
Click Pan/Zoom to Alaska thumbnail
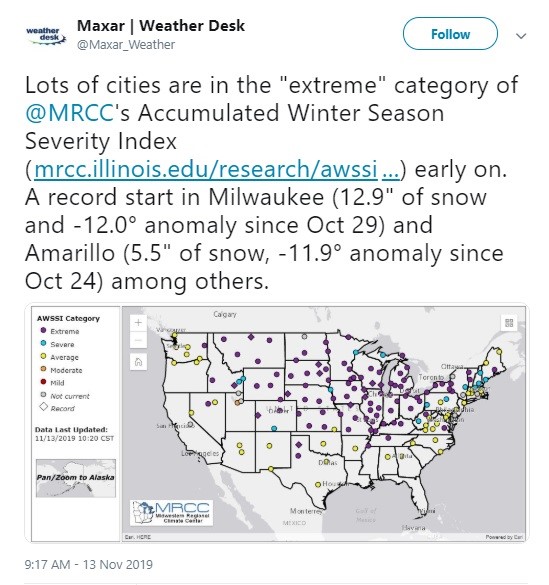(x=76, y=478)
